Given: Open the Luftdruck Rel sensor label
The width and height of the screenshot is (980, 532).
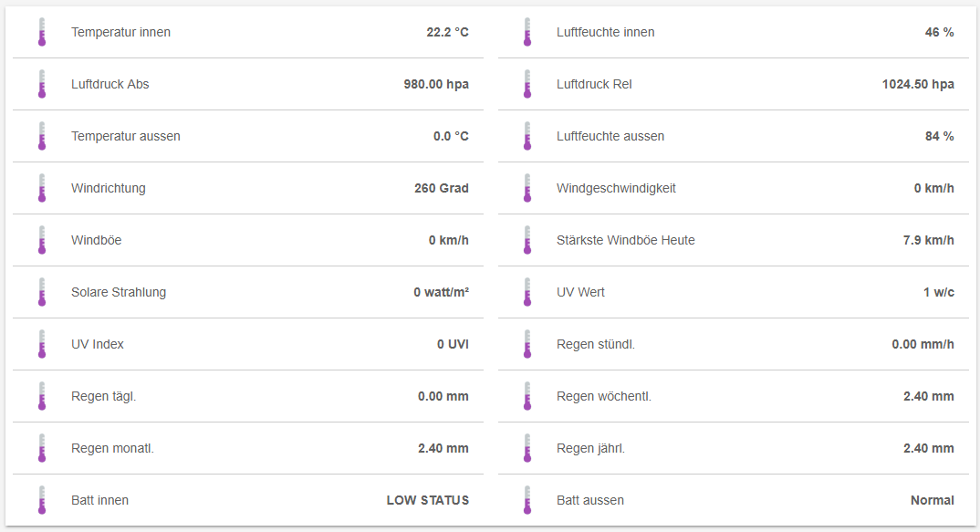Looking at the screenshot, I should tap(594, 84).
